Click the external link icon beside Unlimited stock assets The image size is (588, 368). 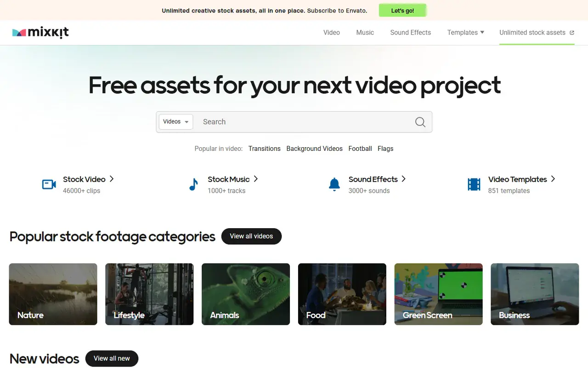coord(572,33)
